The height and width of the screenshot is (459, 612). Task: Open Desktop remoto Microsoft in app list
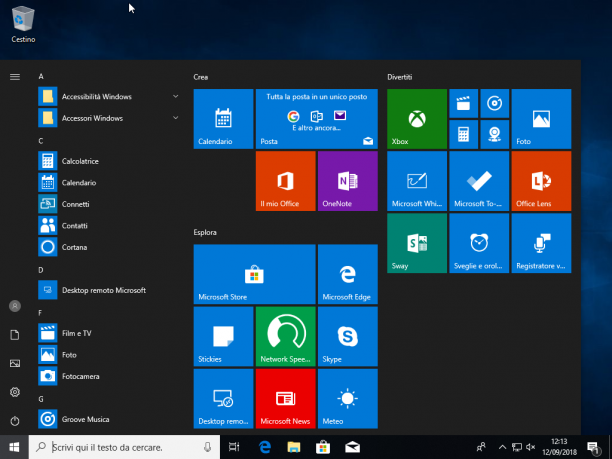click(x=109, y=290)
